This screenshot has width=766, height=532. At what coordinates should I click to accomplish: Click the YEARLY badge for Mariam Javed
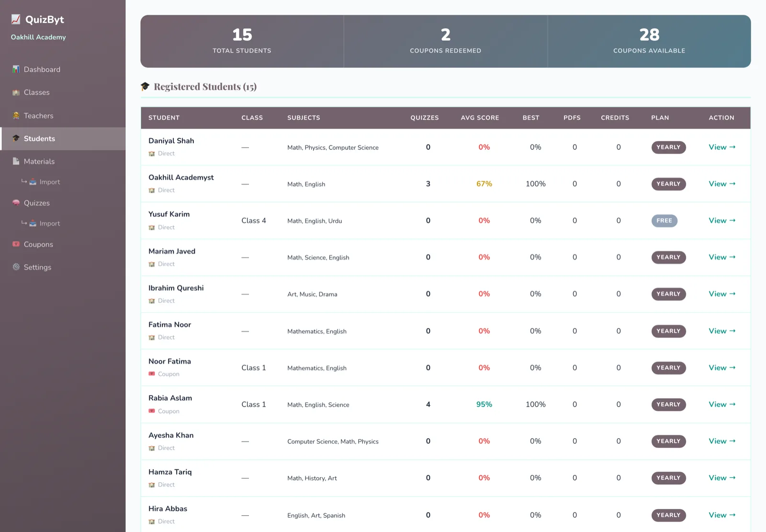click(x=668, y=257)
